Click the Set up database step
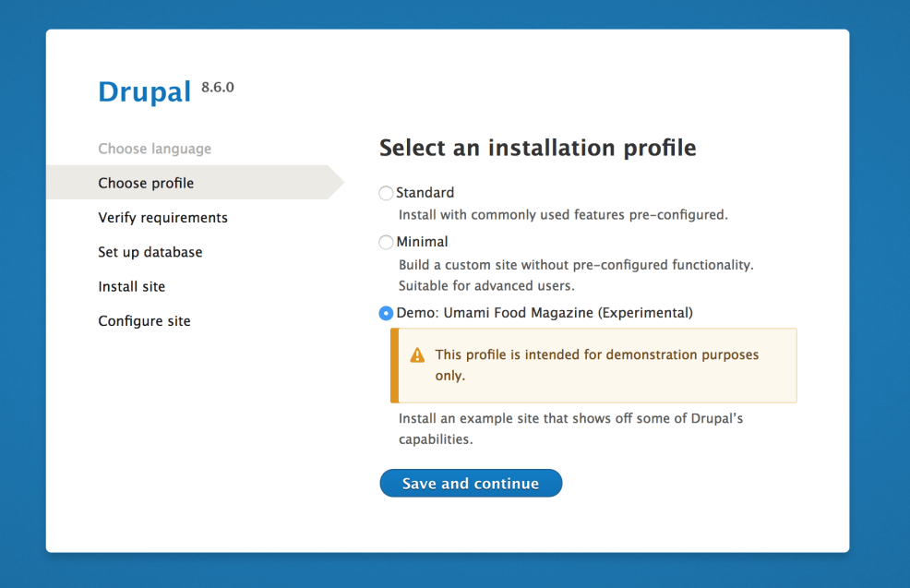Image resolution: width=910 pixels, height=588 pixels. click(150, 252)
